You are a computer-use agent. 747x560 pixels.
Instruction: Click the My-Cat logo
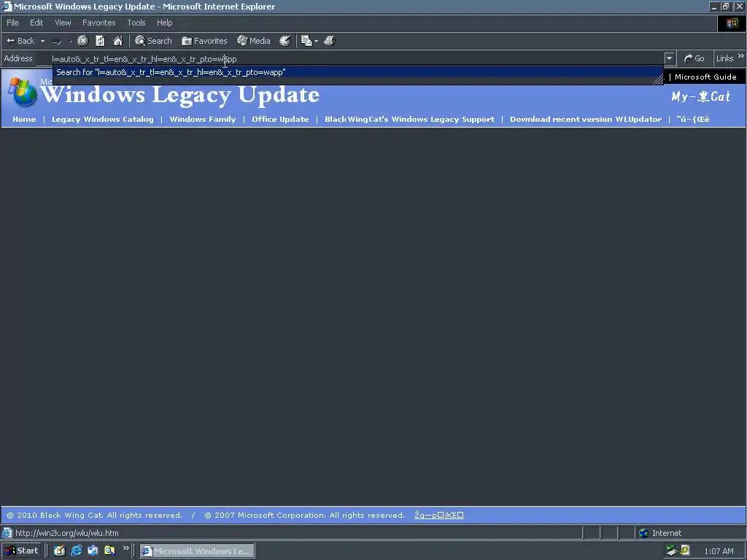701,97
